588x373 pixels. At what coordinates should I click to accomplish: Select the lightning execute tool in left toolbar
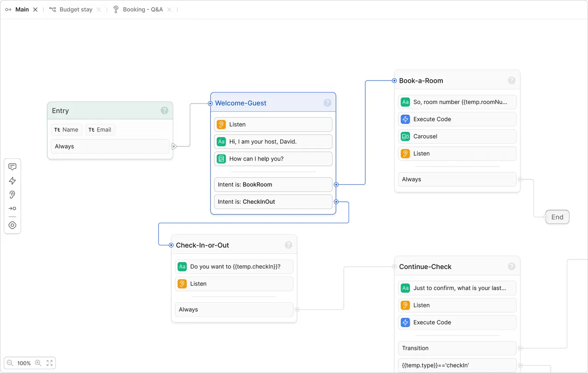12,181
